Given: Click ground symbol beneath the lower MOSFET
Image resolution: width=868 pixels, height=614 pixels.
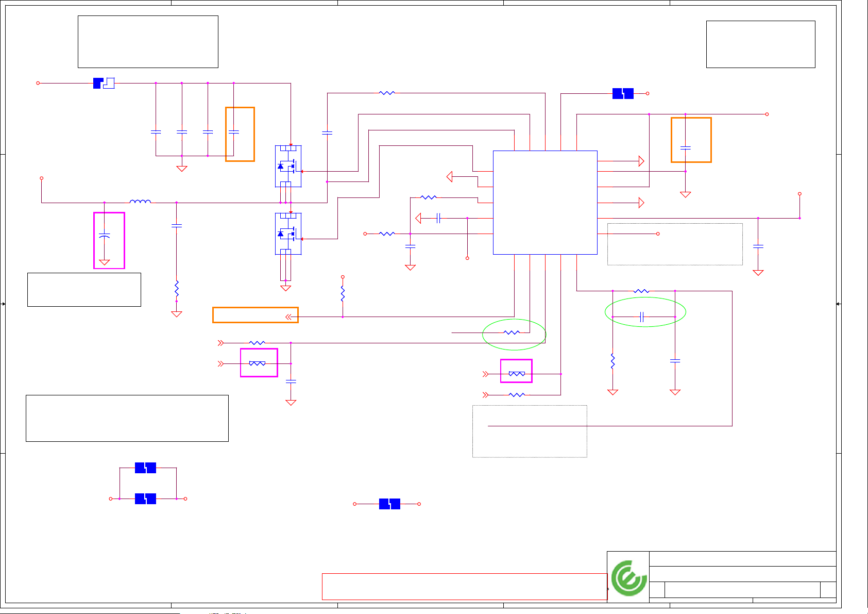Looking at the screenshot, I should [x=285, y=288].
